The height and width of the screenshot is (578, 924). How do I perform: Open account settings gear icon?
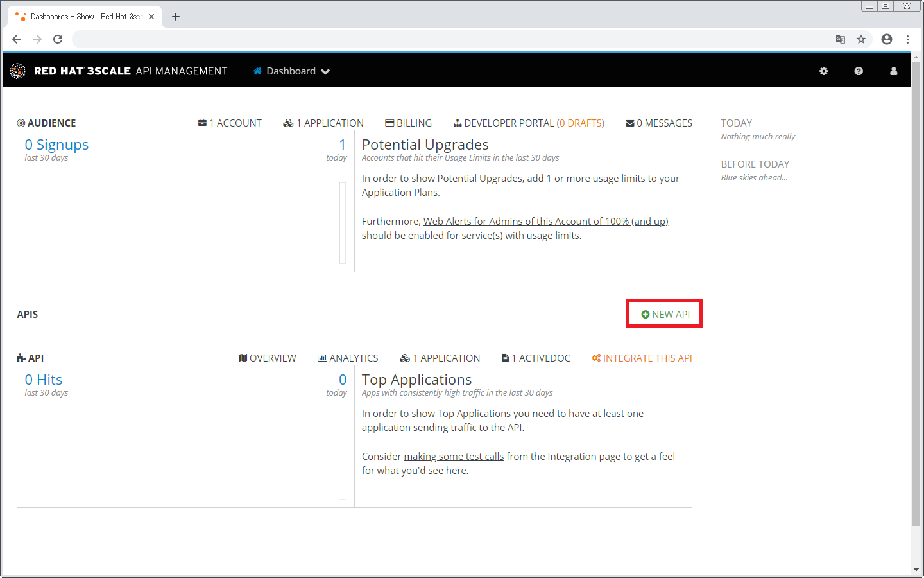point(824,71)
